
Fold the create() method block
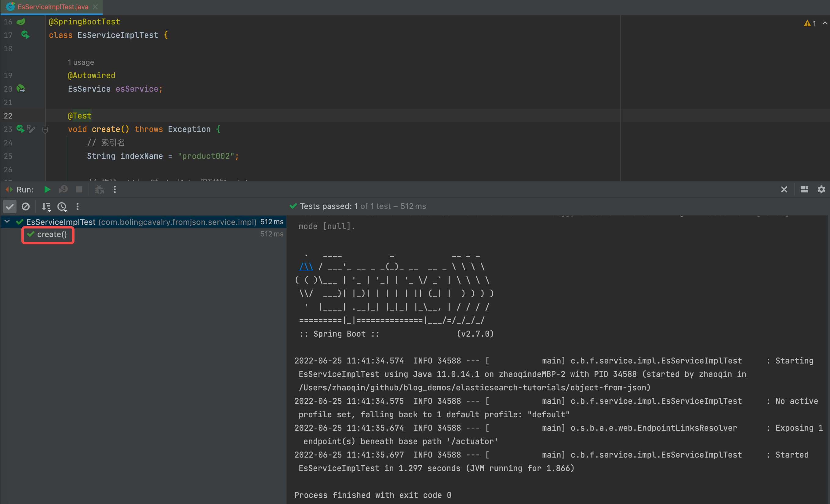[45, 130]
